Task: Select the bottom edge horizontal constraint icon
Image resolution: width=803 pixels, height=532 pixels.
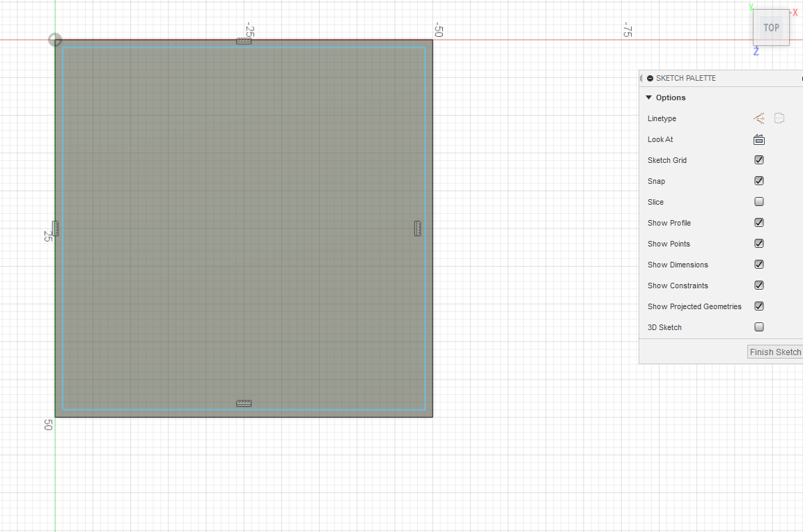Action: click(x=244, y=403)
